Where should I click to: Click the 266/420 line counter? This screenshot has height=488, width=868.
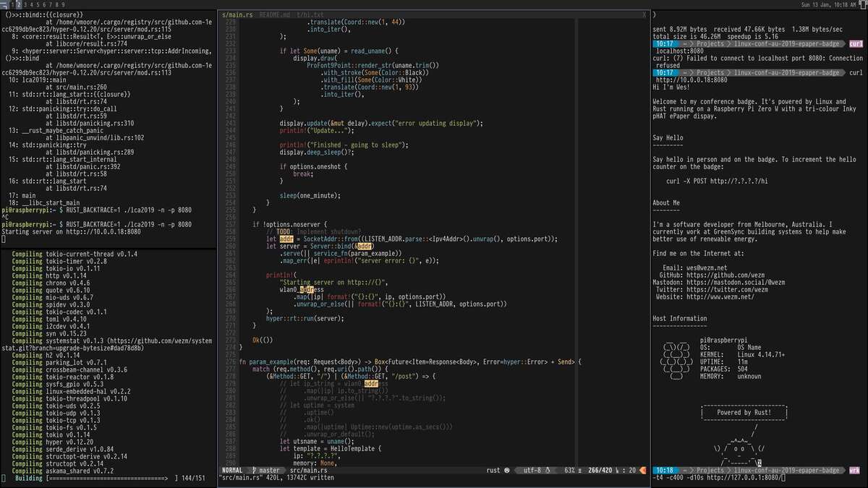[601, 470]
